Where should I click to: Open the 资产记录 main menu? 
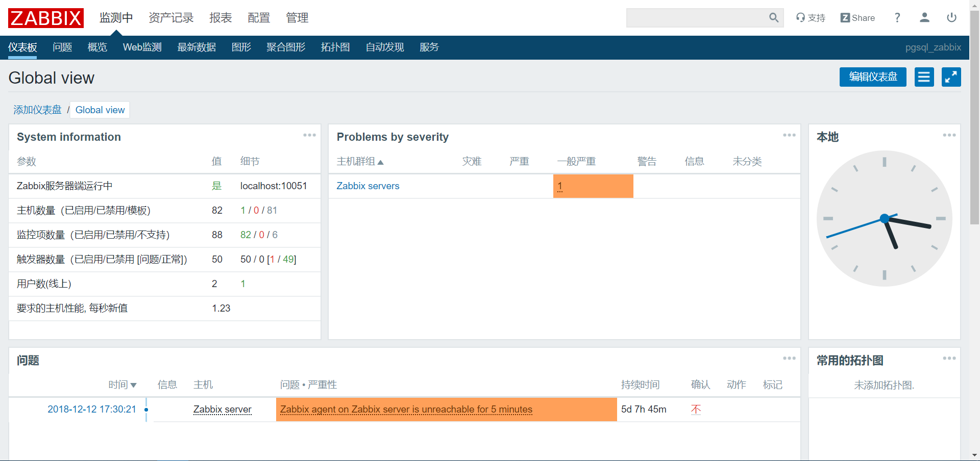coord(171,18)
